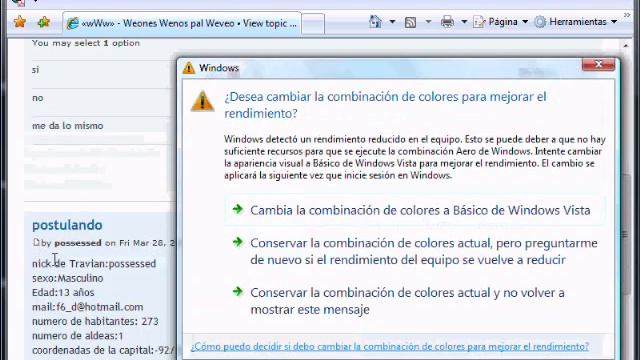Click the toolbar overflow chevron
Image resolution: width=640 pixels, height=360 pixels.
(627, 16)
